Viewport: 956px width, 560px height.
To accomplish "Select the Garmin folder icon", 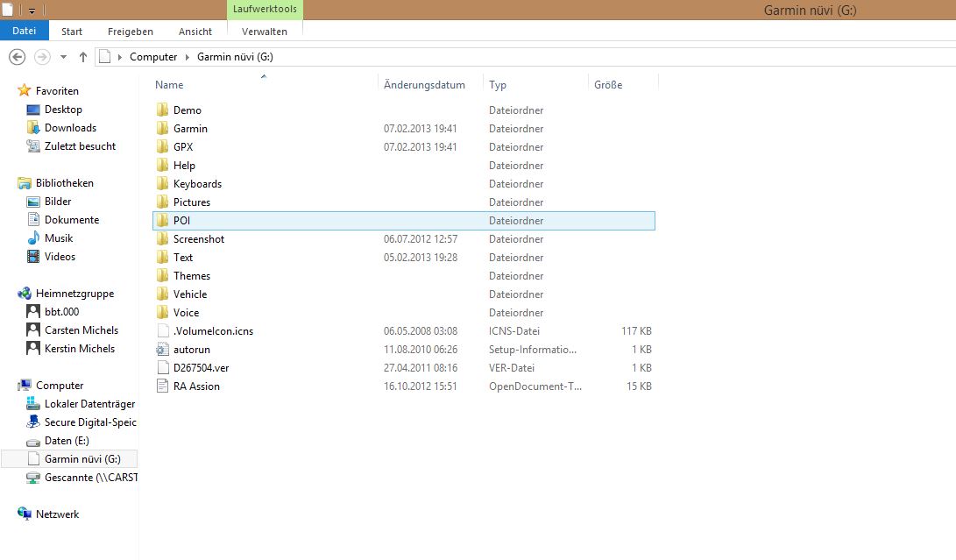I will click(162, 129).
